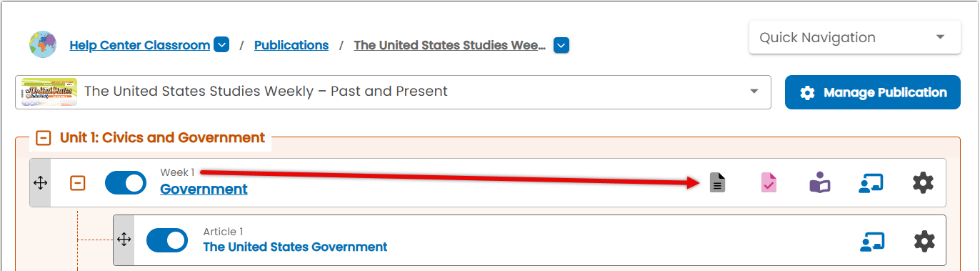Open dropdown beside United States Studies breadcrumb

[x=561, y=45]
